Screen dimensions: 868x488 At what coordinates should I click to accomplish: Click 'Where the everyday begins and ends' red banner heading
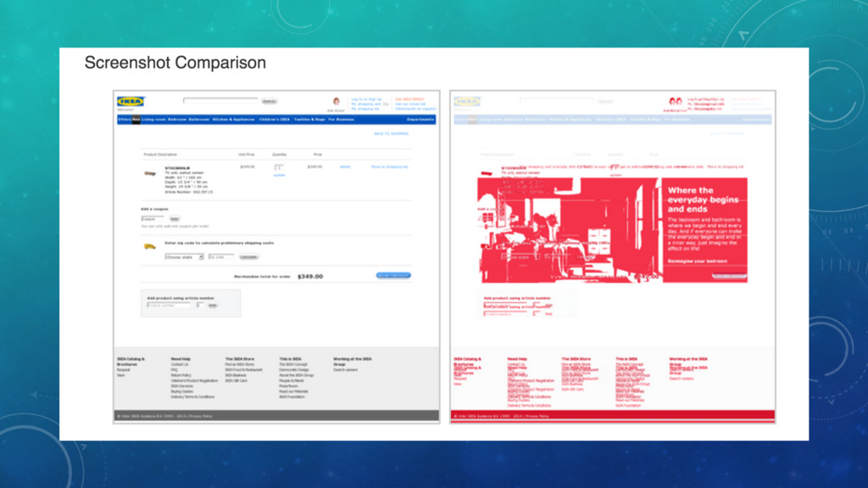[x=703, y=200]
